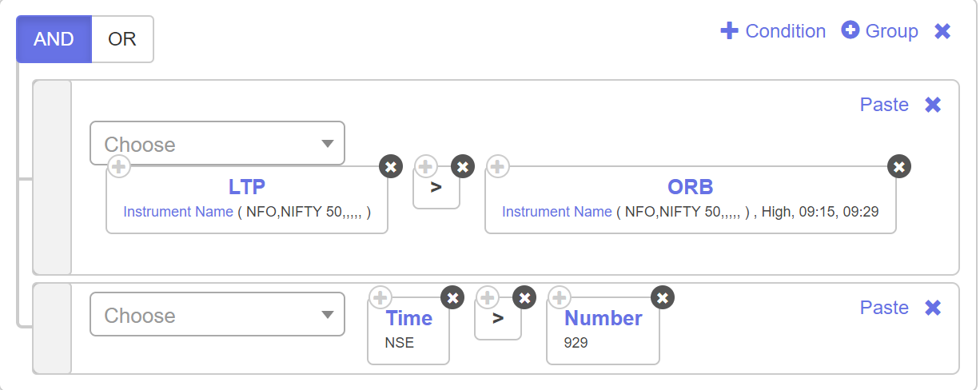This screenshot has width=980, height=390.
Task: Click Paste in the second condition row
Action: click(x=884, y=308)
